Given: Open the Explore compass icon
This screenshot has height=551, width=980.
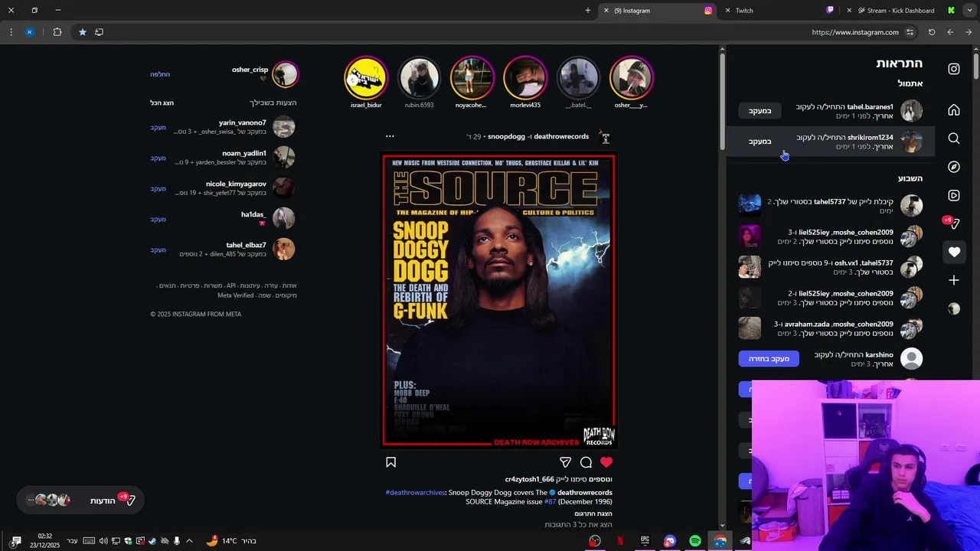Looking at the screenshot, I should (954, 167).
